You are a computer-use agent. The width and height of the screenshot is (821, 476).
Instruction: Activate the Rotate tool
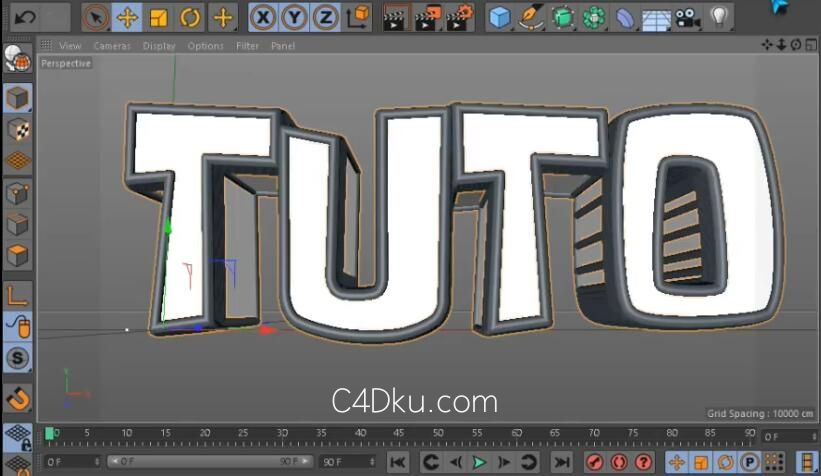click(x=190, y=17)
